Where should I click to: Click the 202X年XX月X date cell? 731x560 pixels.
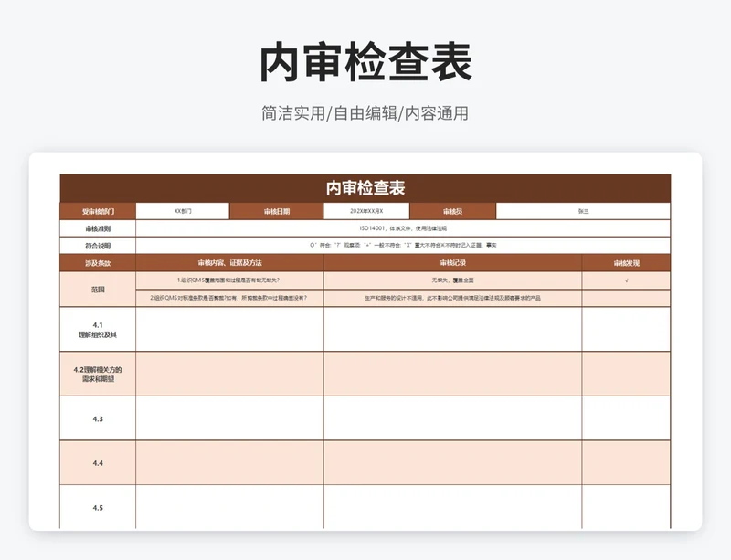366,211
